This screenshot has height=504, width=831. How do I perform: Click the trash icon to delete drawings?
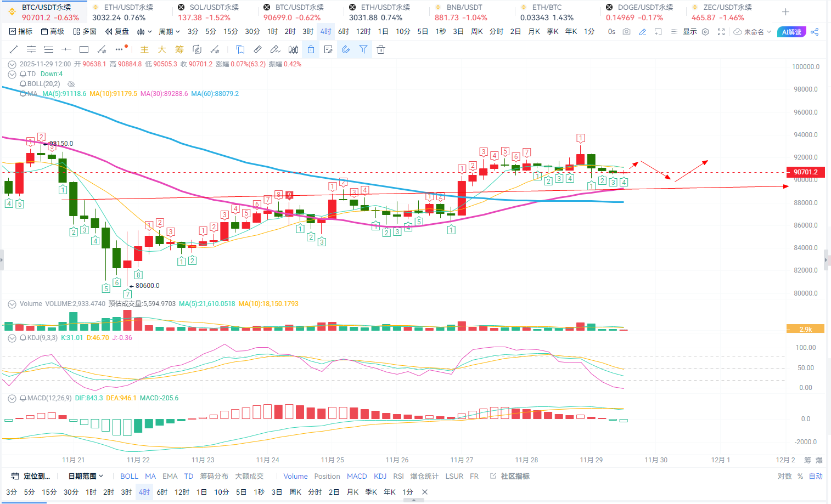(381, 49)
